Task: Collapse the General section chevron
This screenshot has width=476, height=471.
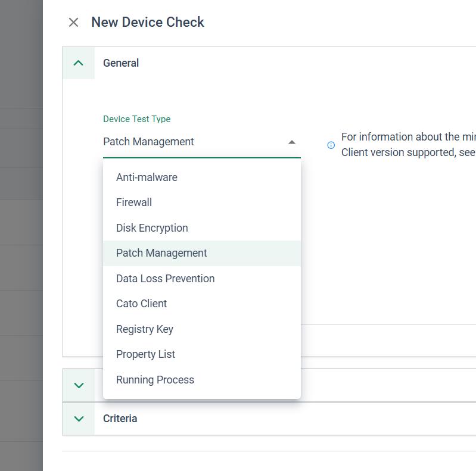Action: 79,63
